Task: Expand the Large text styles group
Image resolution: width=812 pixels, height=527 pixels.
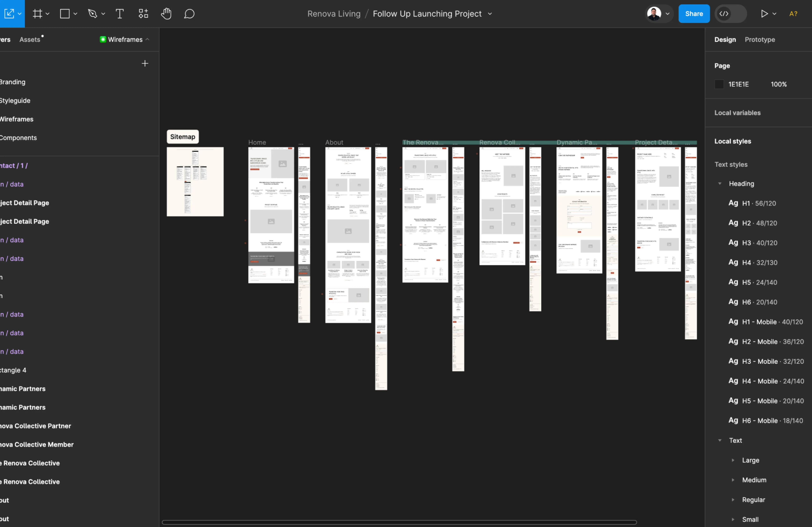Action: coord(733,460)
